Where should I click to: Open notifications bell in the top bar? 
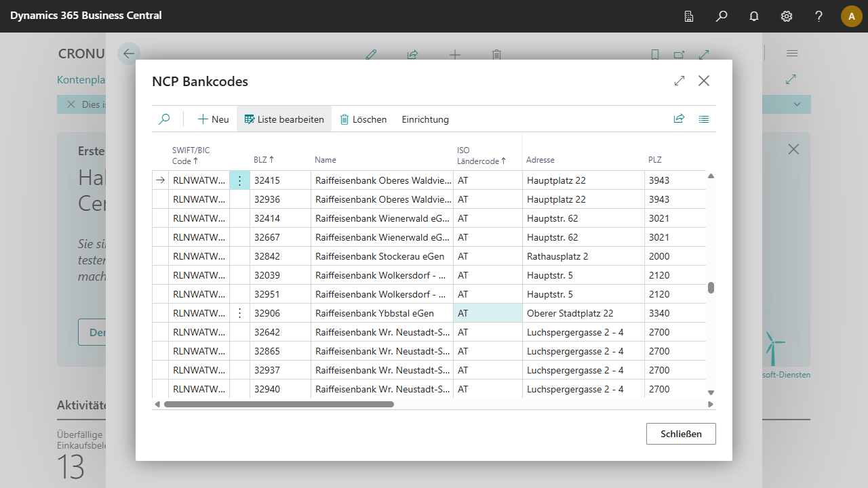tap(754, 16)
